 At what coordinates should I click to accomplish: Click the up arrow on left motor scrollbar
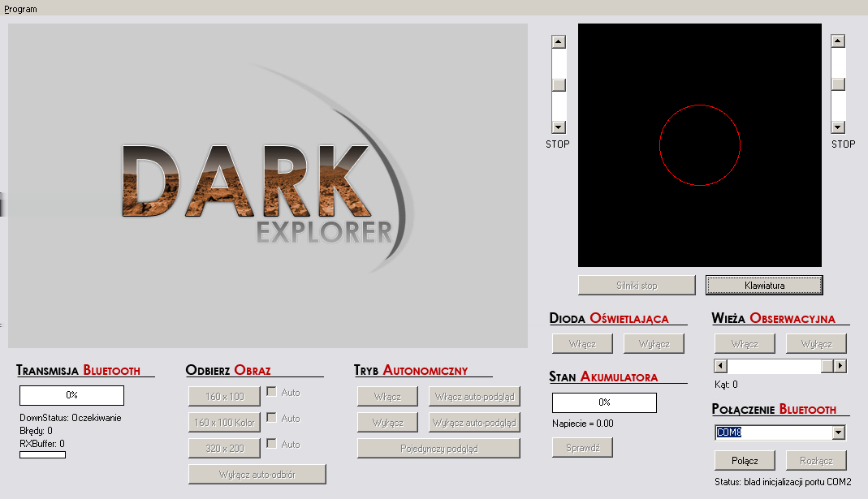(x=559, y=42)
